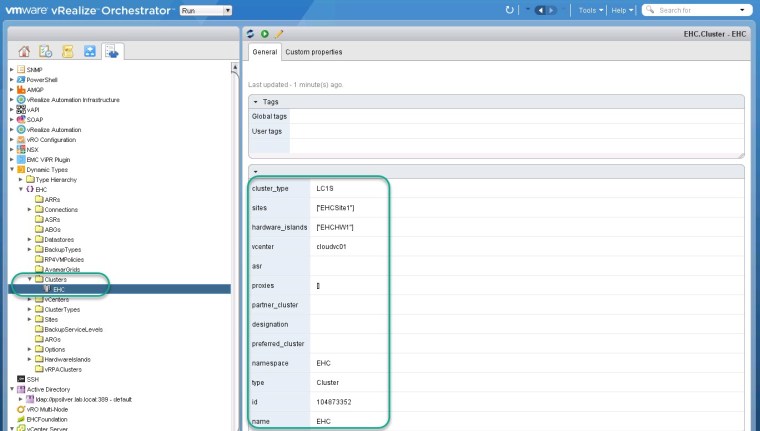Open the Policies view tab icon
The height and width of the screenshot is (431, 760).
click(x=68, y=51)
